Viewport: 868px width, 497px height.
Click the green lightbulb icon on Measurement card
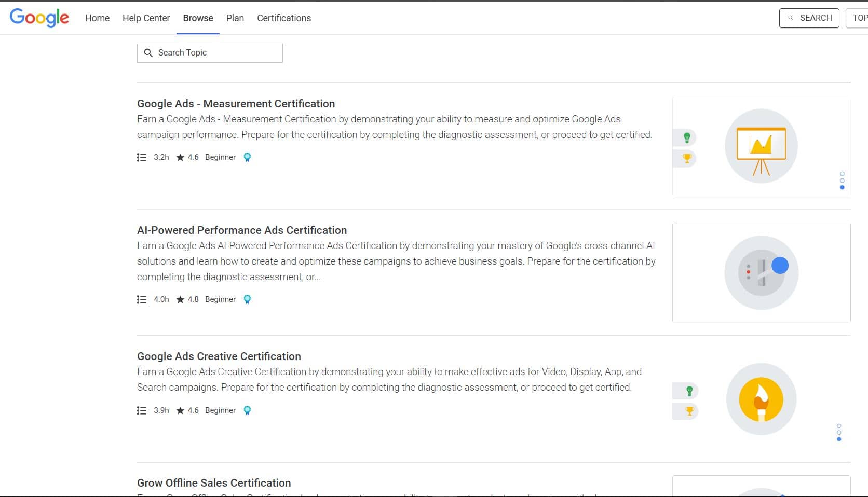(x=687, y=137)
